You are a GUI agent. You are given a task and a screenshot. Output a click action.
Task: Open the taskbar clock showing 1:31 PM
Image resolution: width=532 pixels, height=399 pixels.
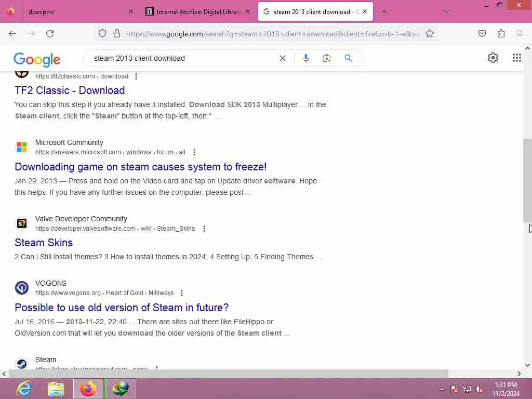click(506, 389)
